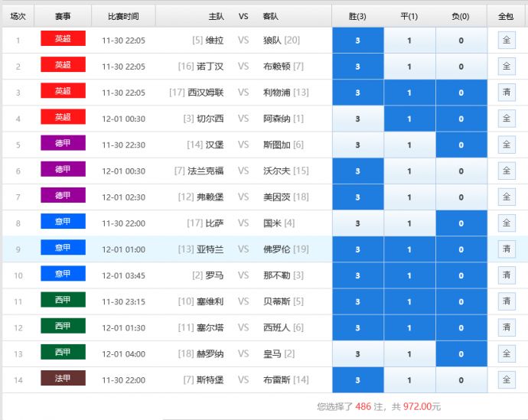Click the 胜(3) column header
The image size is (528, 420).
pyautogui.click(x=357, y=16)
